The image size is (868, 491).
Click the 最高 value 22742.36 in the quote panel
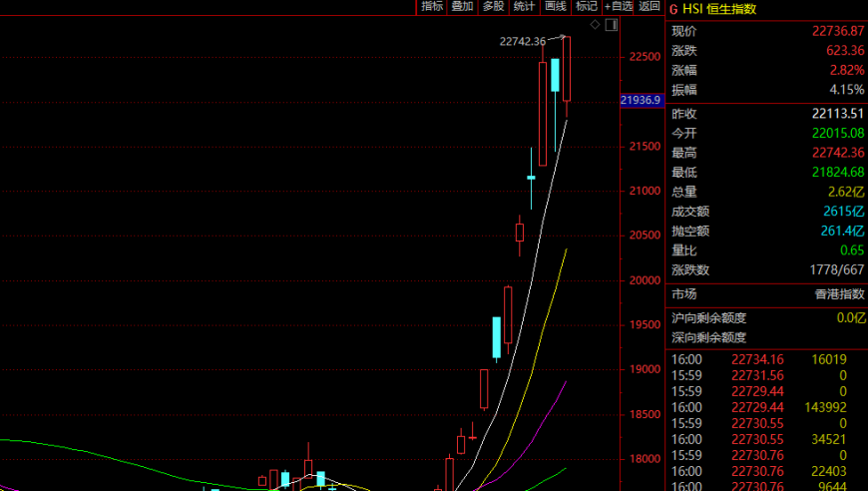(x=838, y=153)
